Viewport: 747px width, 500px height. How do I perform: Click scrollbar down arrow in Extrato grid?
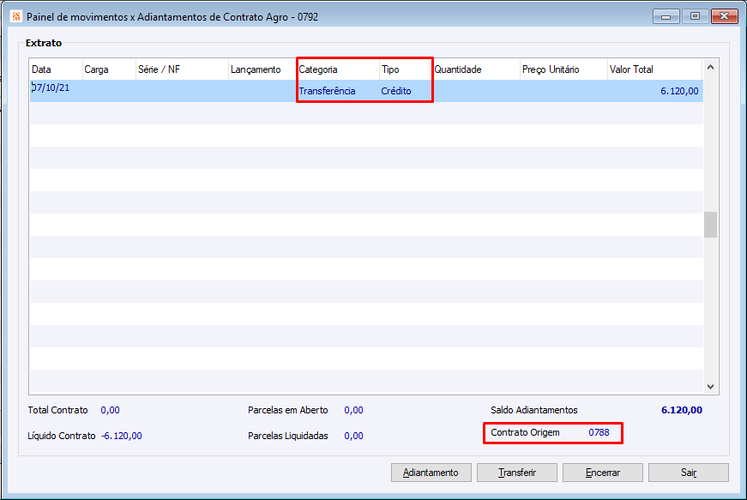point(710,386)
